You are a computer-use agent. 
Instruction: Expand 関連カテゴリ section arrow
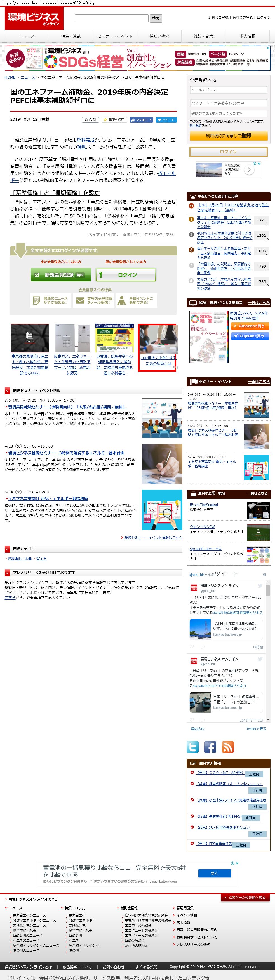point(7,549)
